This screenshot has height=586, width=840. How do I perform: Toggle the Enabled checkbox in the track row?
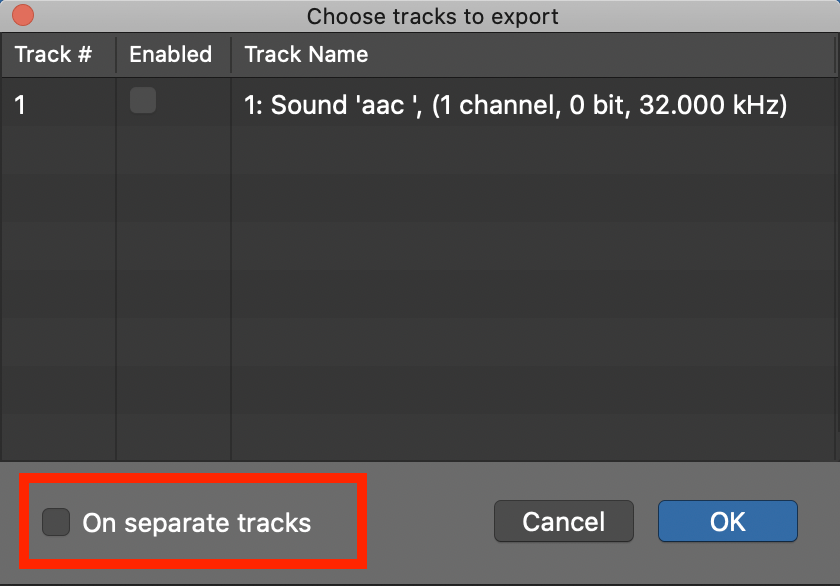[x=142, y=101]
